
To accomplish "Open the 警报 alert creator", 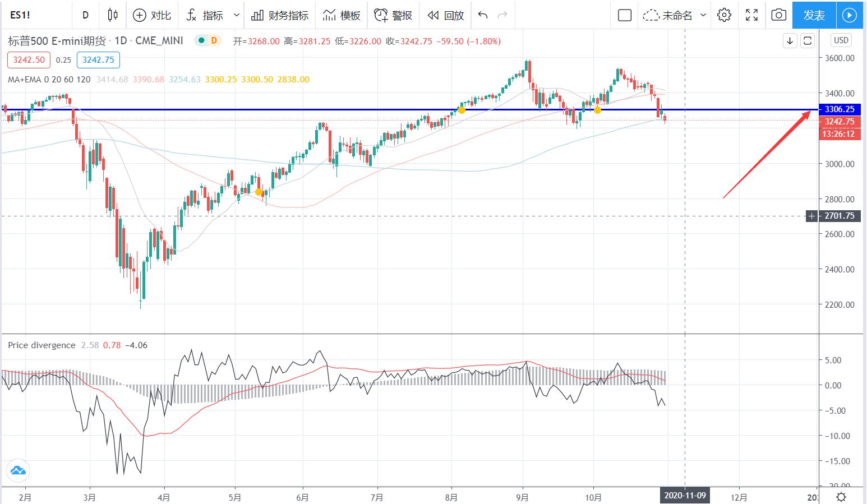I will click(x=393, y=15).
